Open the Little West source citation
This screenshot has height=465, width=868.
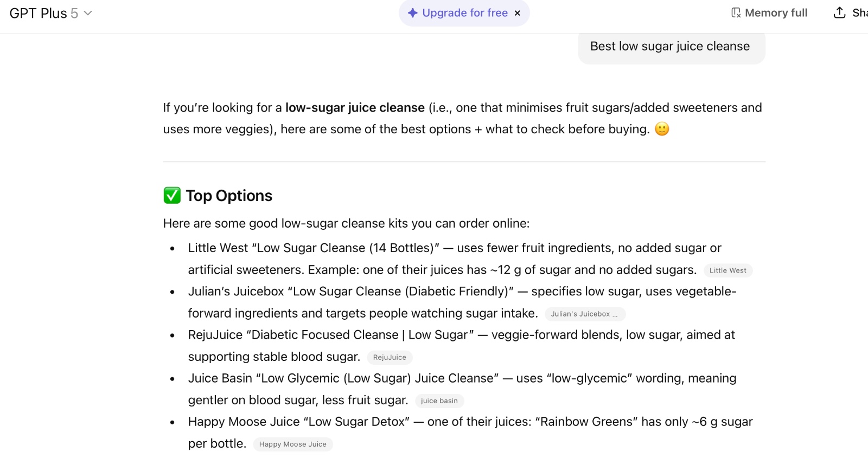point(727,270)
